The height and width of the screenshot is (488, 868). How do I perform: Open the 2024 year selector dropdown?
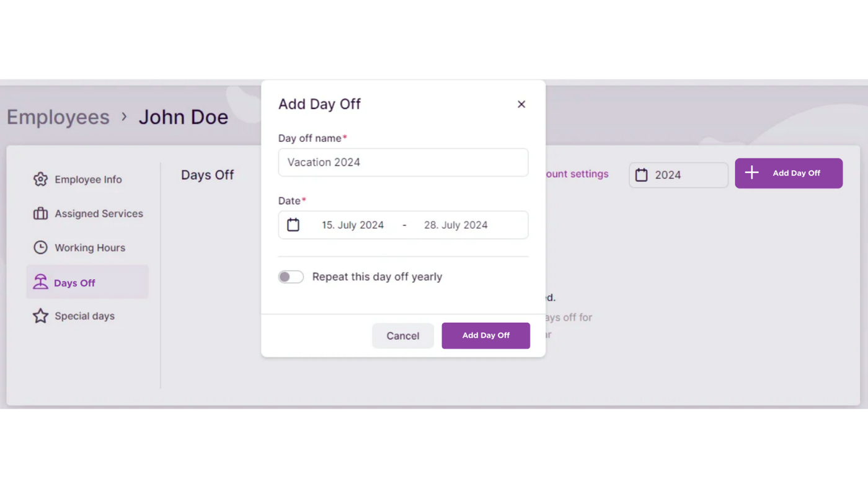(x=678, y=175)
